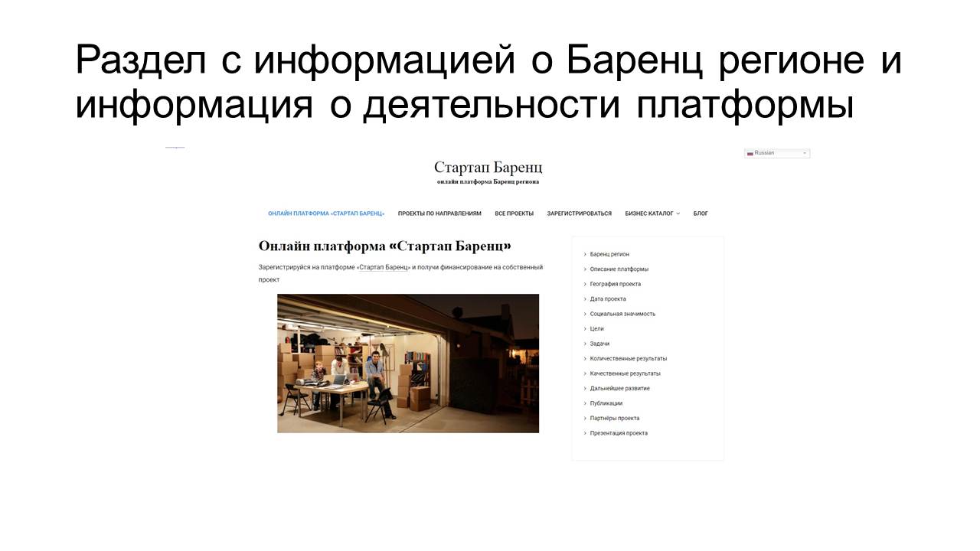The height and width of the screenshot is (551, 980).
Task: Open Задачи sidebar link
Action: (x=599, y=344)
